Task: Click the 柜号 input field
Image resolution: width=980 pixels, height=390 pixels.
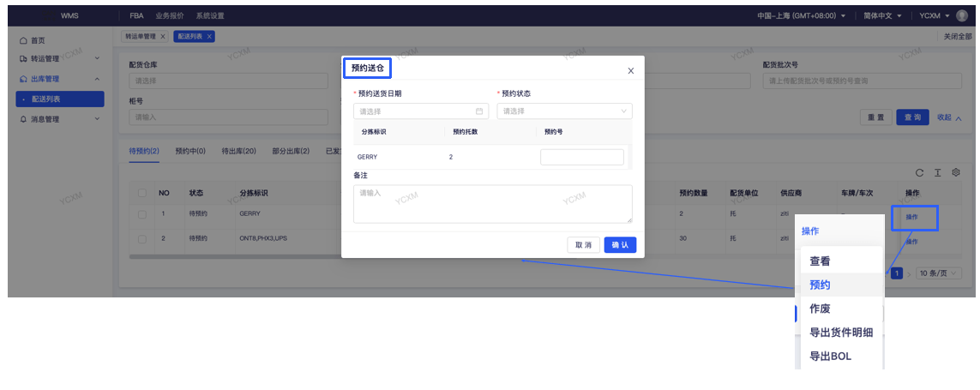Action: 228,117
